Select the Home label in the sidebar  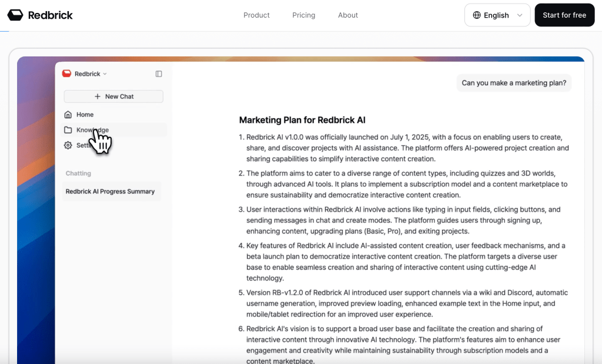pos(85,115)
